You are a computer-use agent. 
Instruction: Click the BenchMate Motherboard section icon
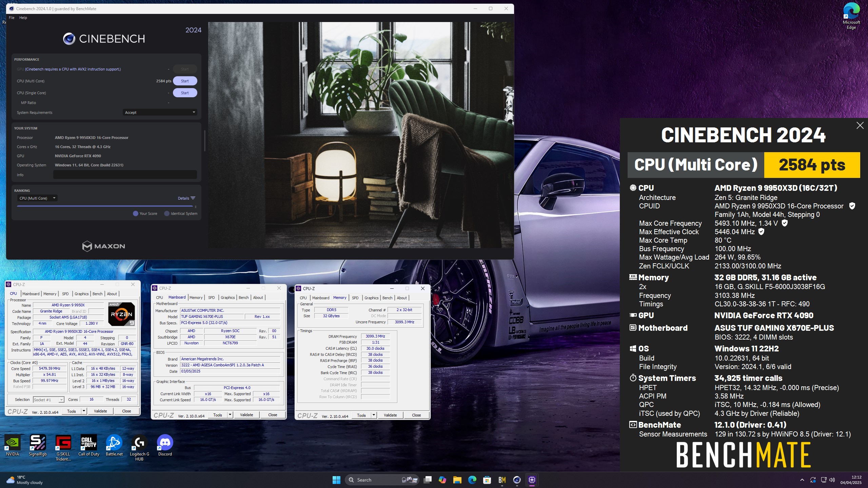(x=633, y=328)
